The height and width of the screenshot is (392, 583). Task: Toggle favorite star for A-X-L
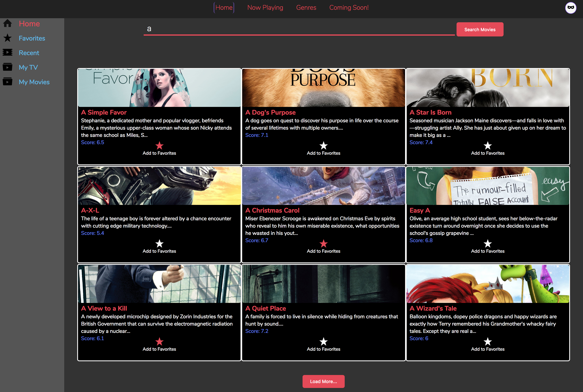point(159,244)
